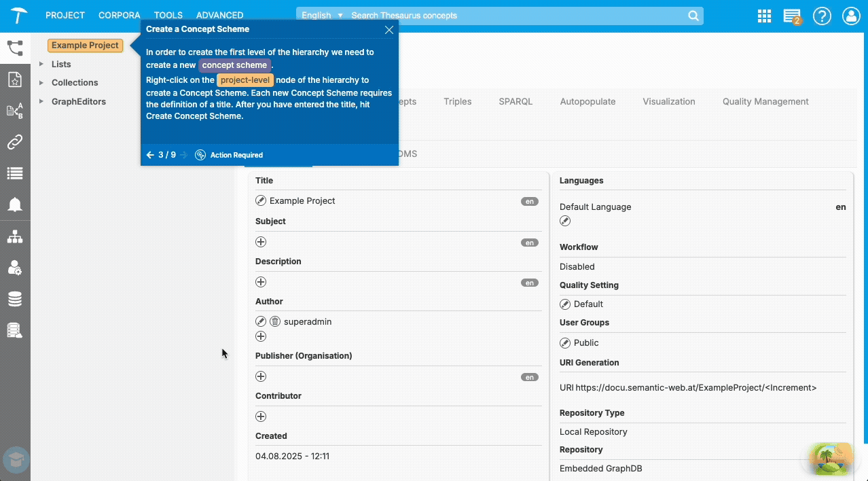Open notifications via the bell icon
Viewport: 868px width, 481px height.
tap(15, 204)
